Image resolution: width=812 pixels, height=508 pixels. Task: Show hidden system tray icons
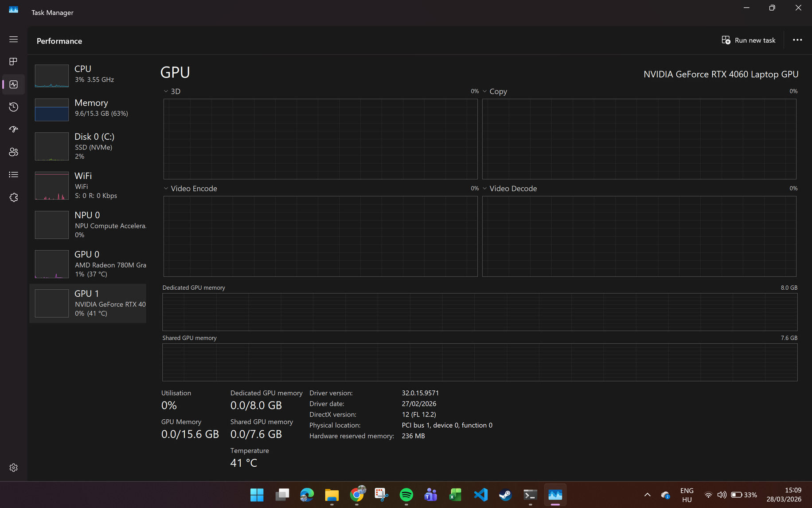pos(647,495)
